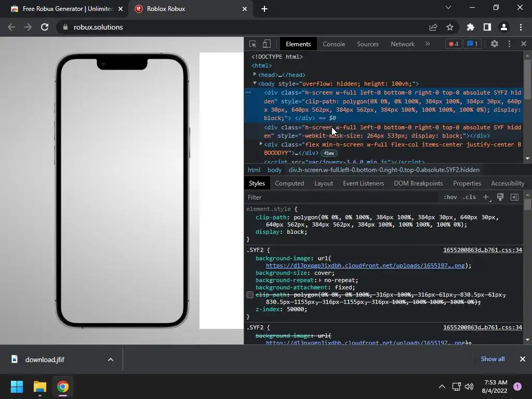Select the Layout tab
Viewport: 532px width, 399px height.
coord(324,183)
